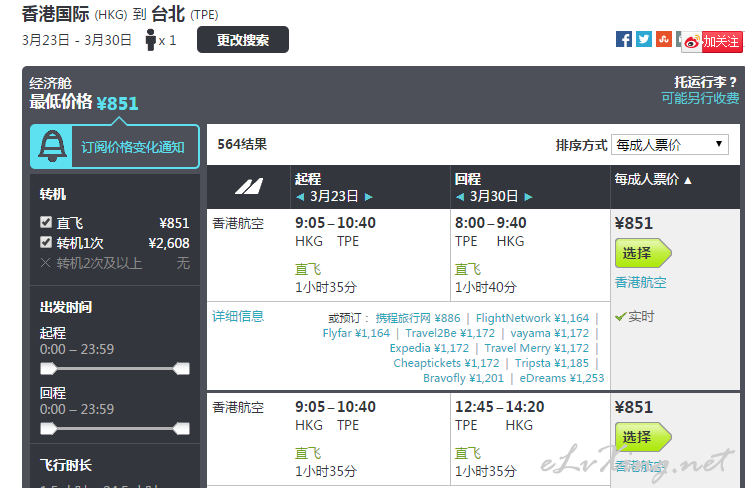Click the passenger count person icon

[x=151, y=40]
